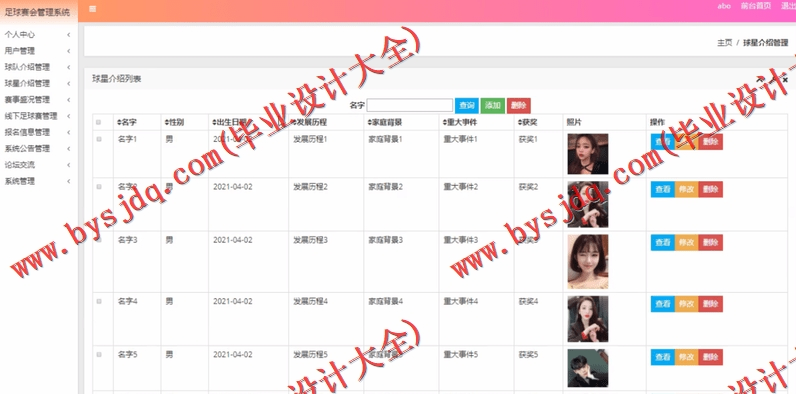Expand the 系统管理 sidebar chevron
The image size is (796, 394).
coord(69,181)
